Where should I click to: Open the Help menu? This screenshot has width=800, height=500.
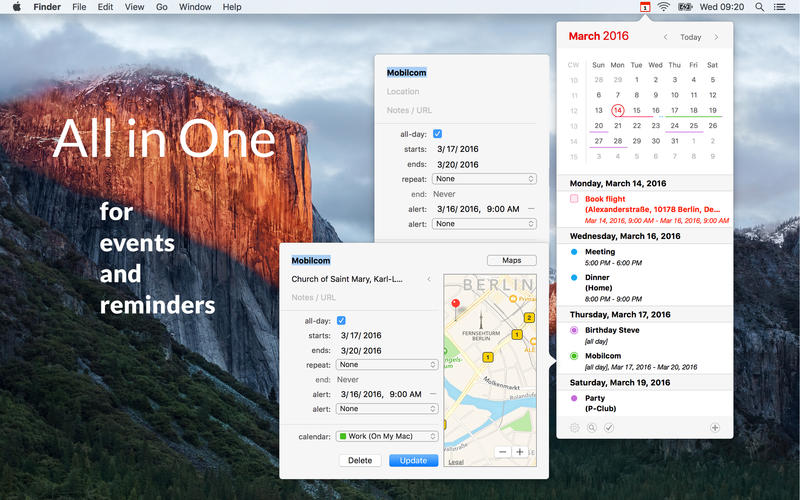[232, 7]
